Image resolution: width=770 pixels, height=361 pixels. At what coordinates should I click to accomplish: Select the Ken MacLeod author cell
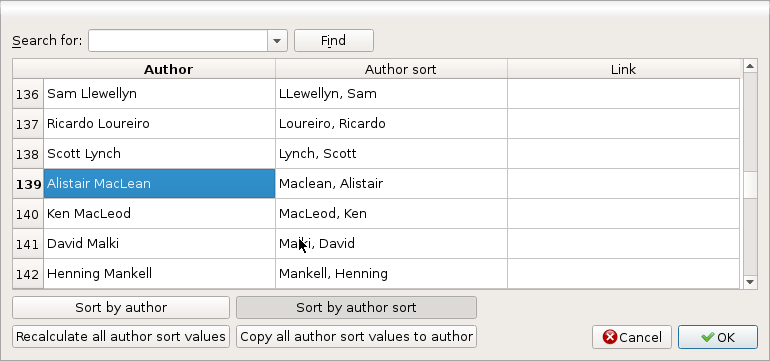coord(160,214)
